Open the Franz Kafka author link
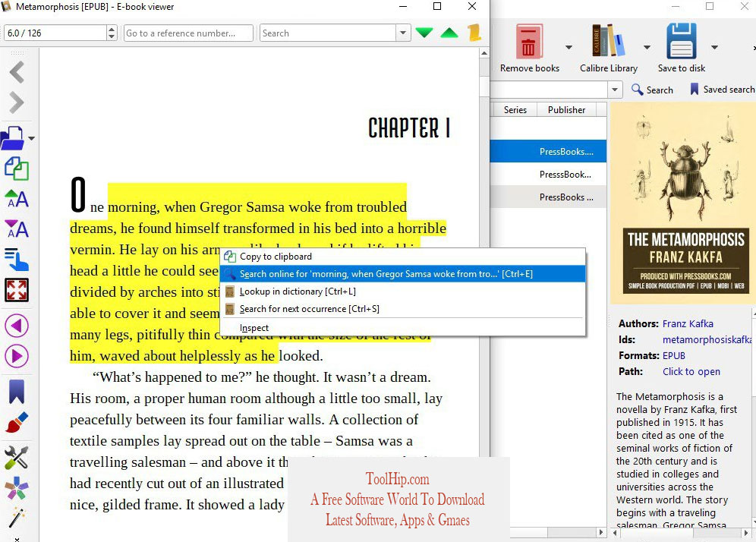Screen dimensions: 756x542 coord(688,323)
